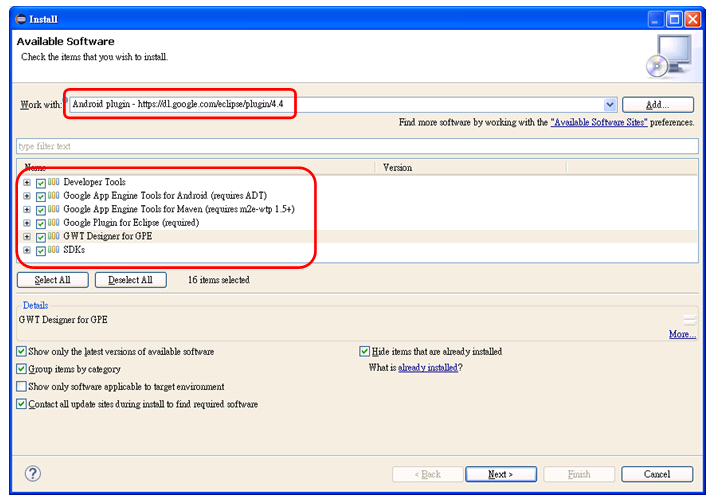Image resolution: width=716 pixels, height=501 pixels.
Task: Uncheck Google Plugin for Eclipse checkbox
Action: pyautogui.click(x=41, y=224)
